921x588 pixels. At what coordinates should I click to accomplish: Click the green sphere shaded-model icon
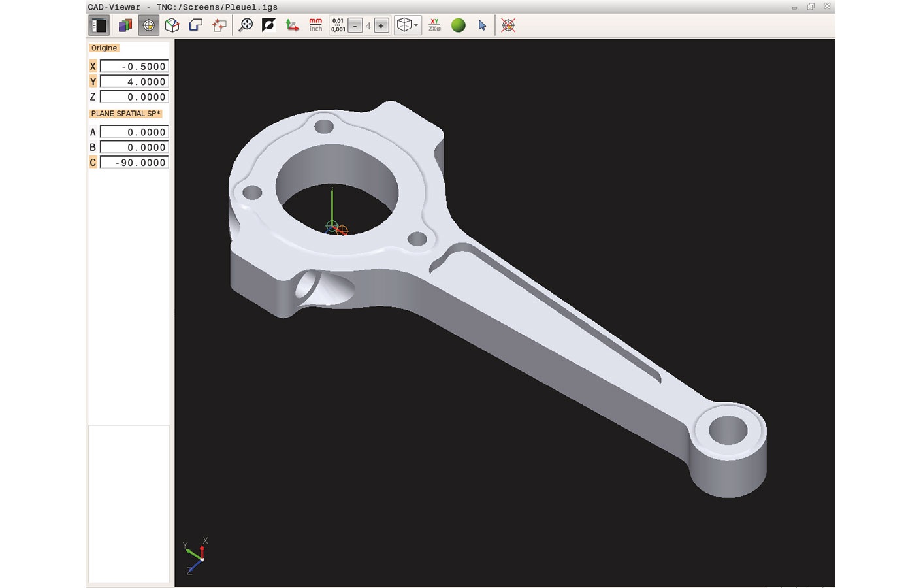459,25
